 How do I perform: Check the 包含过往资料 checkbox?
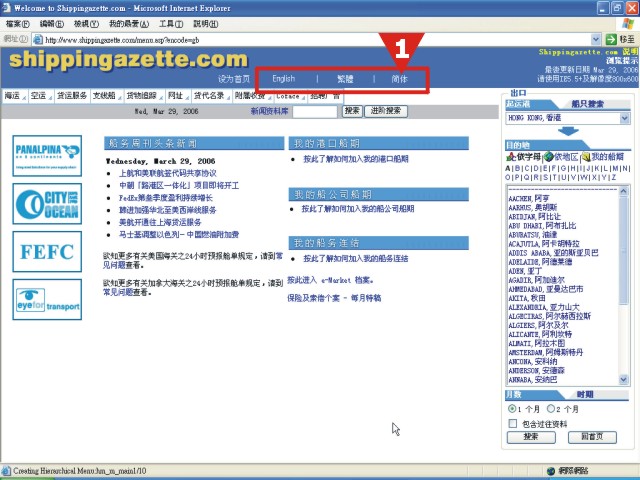(x=513, y=423)
